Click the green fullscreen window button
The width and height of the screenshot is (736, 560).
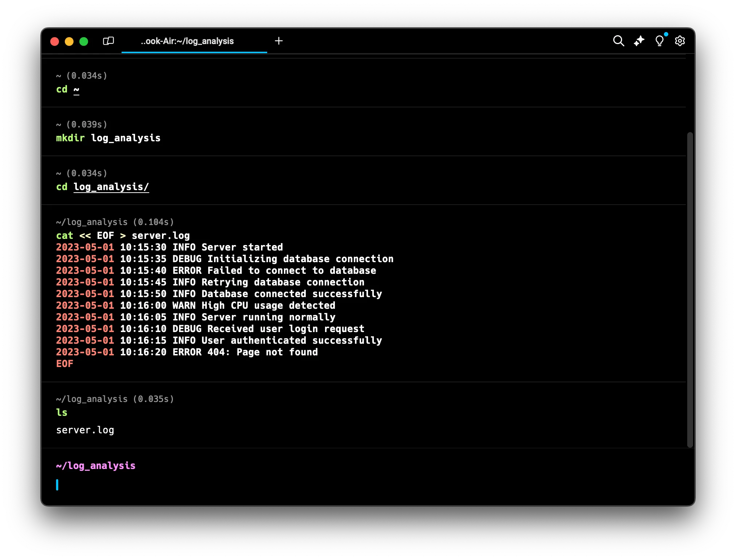[84, 42]
